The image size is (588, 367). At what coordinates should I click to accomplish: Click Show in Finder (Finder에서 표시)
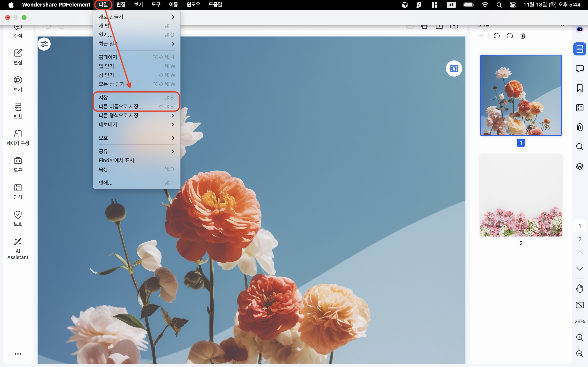[x=116, y=160]
